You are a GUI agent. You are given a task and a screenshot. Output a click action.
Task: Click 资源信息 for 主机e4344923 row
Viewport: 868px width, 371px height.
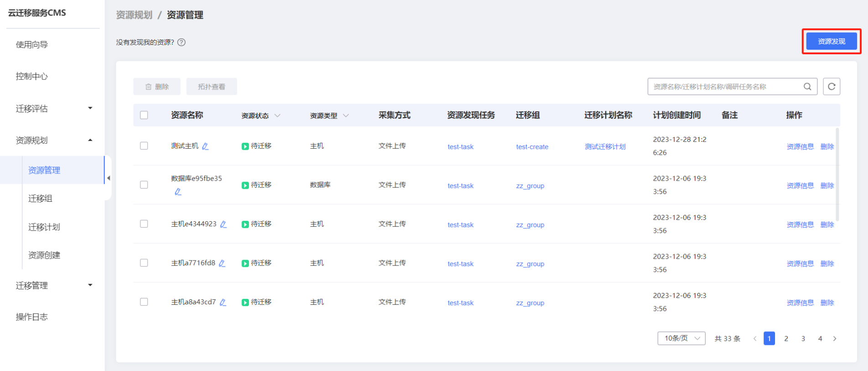(x=800, y=225)
